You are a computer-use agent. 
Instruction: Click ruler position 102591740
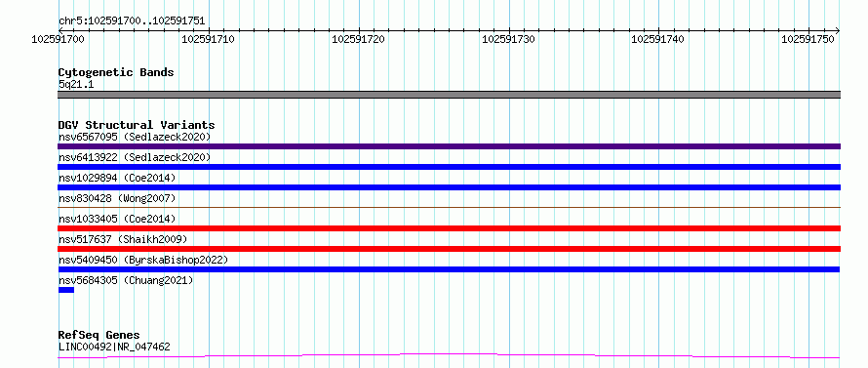tap(658, 39)
